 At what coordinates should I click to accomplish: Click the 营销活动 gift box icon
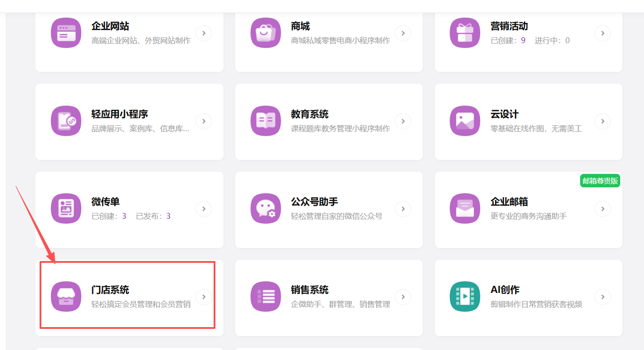pyautogui.click(x=465, y=33)
